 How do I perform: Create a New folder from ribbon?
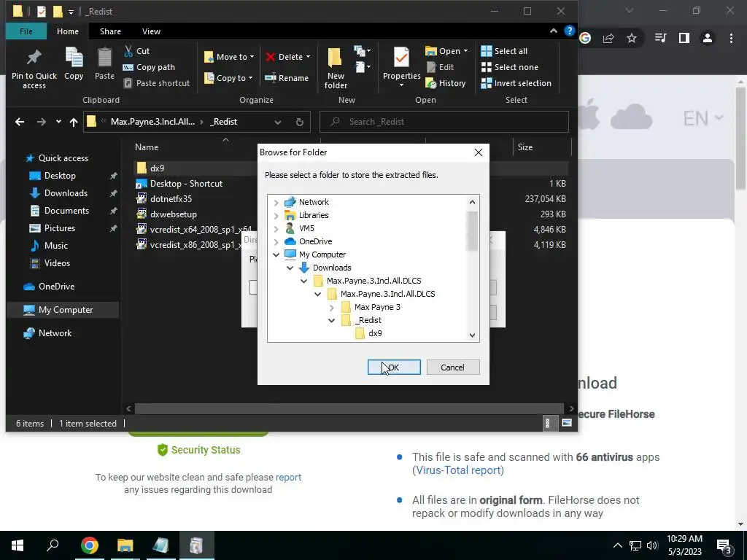[x=336, y=68]
